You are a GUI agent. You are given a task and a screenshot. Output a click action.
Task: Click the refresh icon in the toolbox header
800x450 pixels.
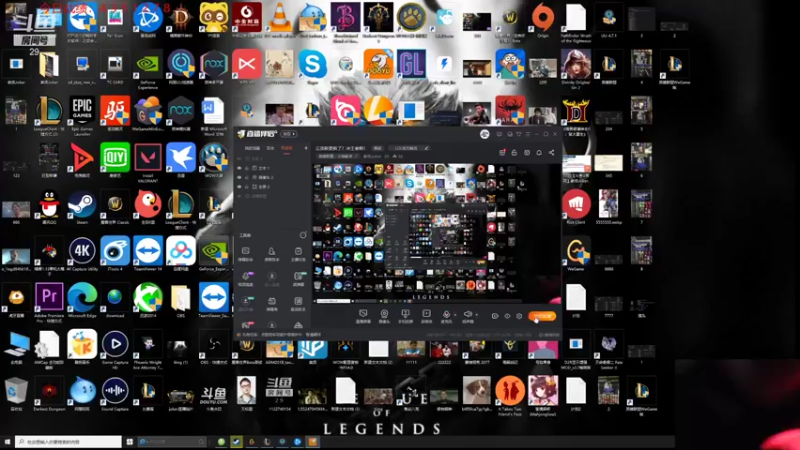303,235
